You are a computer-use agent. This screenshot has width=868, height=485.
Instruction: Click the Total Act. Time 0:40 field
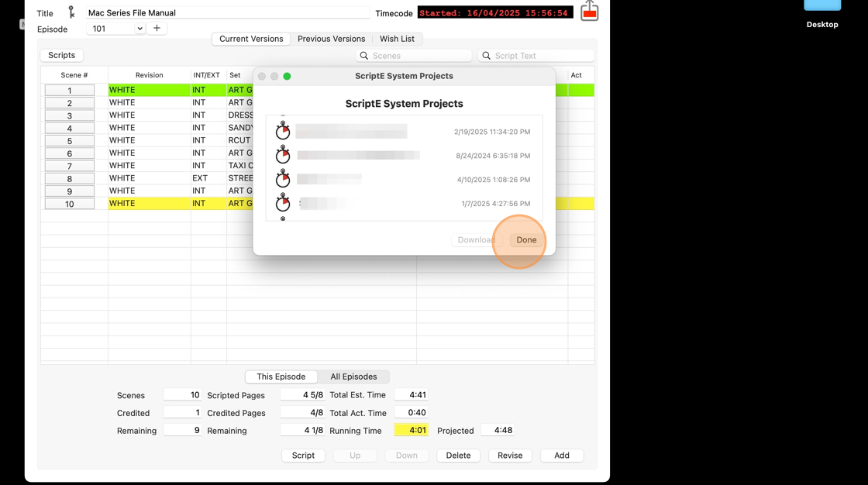(411, 412)
